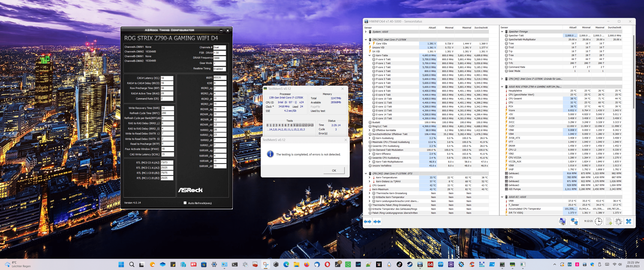The height and width of the screenshot is (270, 644).
Task: Collapse HWiNFO panel columns with the inward arrows
Action: [377, 221]
